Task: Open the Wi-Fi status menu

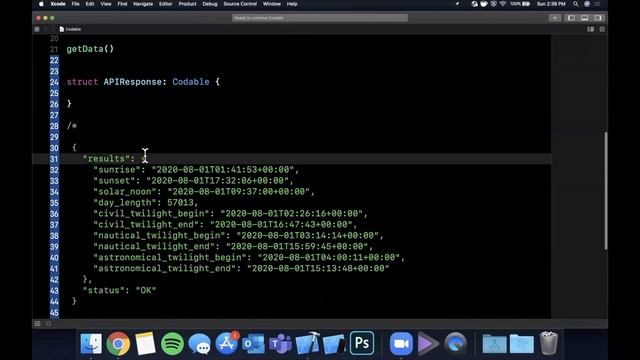Action: click(x=502, y=4)
